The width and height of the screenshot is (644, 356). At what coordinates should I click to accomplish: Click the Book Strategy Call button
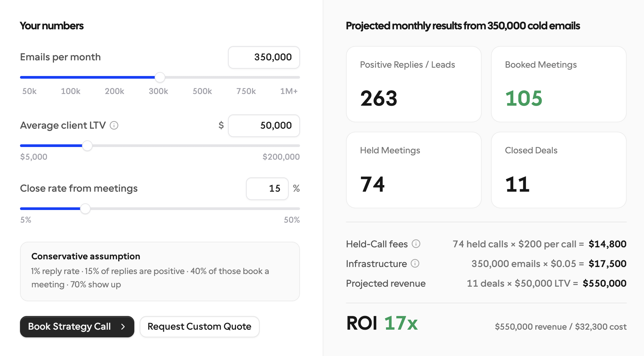coord(77,326)
